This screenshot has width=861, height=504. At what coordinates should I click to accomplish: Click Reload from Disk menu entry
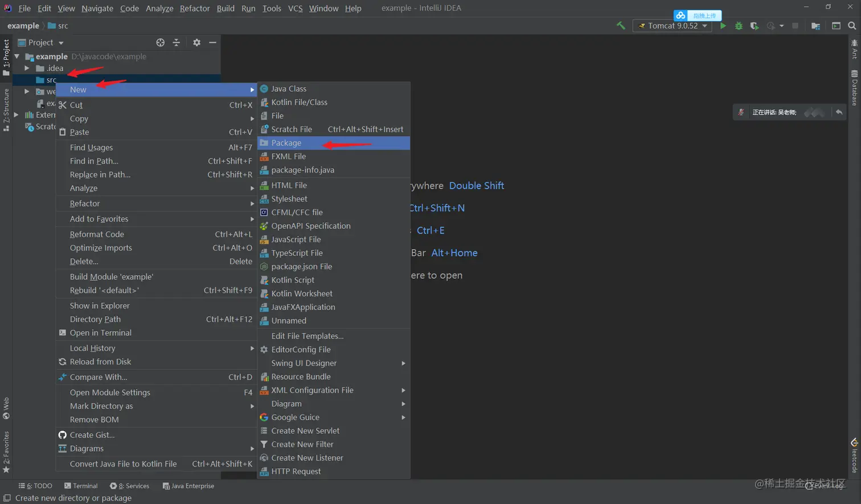coord(156,362)
